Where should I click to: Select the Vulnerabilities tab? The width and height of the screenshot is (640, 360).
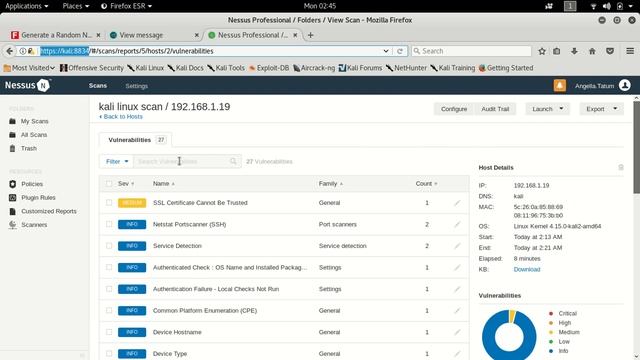136,140
